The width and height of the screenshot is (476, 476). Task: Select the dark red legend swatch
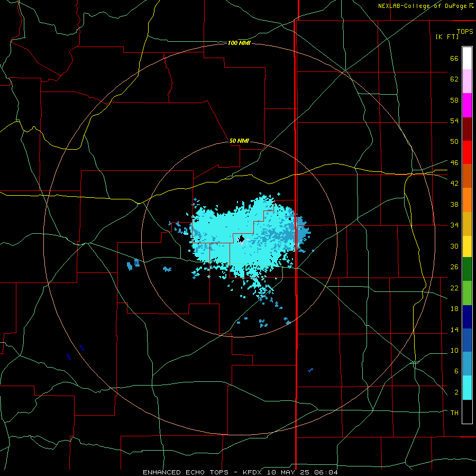(467, 129)
